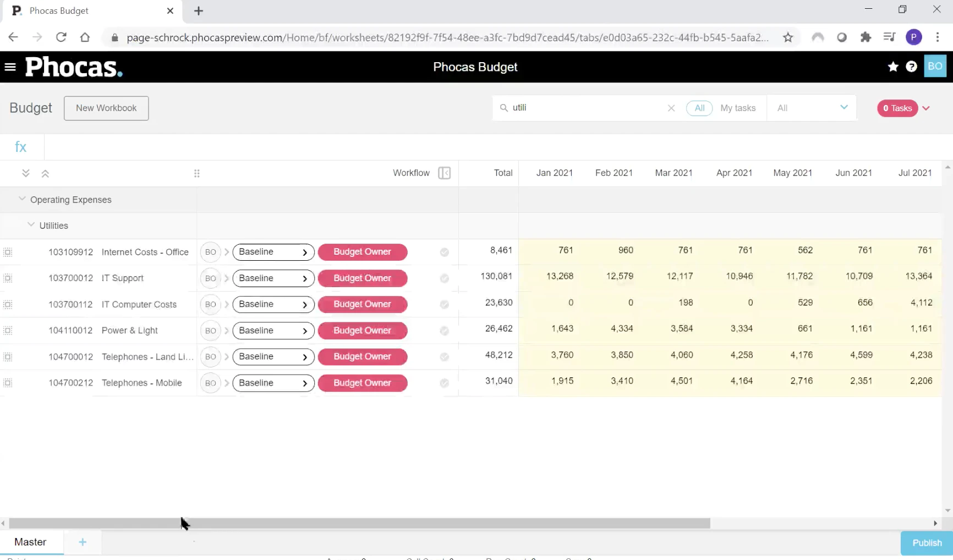Open Baseline dropdown for IT Computer Costs

coord(273,304)
